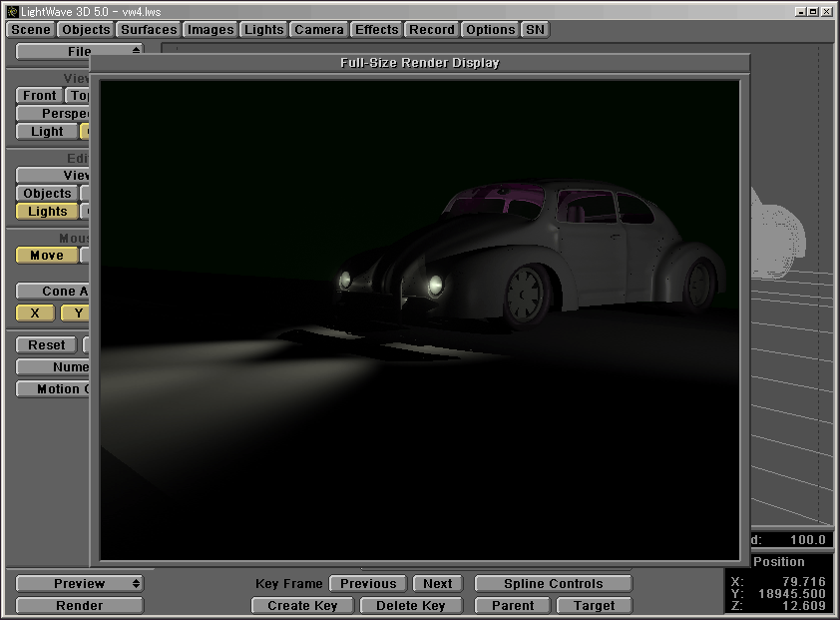
Task: Toggle the Move mouse mode
Action: [47, 256]
